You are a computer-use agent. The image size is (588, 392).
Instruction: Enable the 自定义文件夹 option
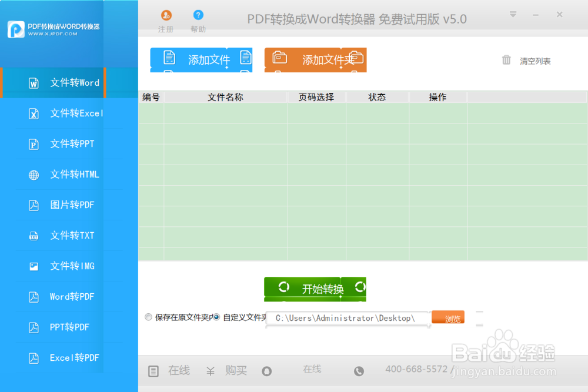(x=216, y=317)
